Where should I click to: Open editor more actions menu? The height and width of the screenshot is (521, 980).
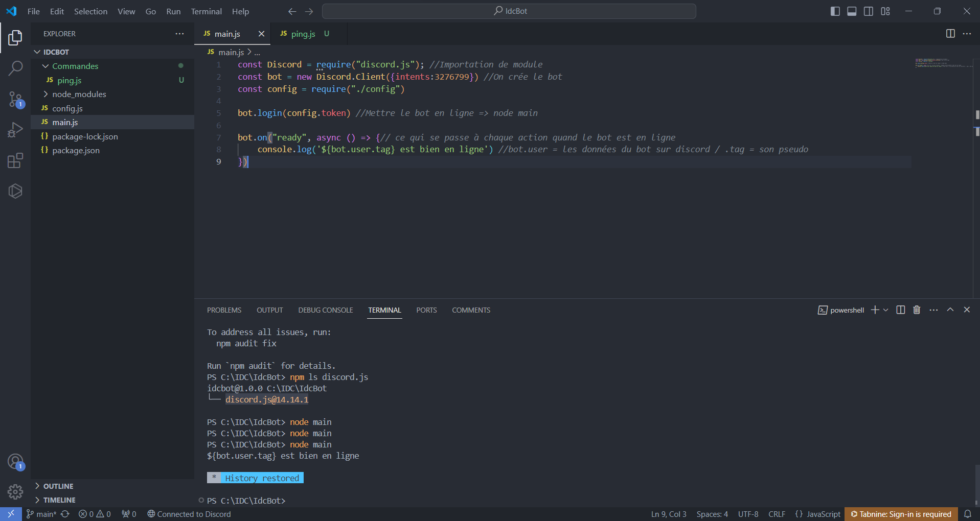coord(967,34)
